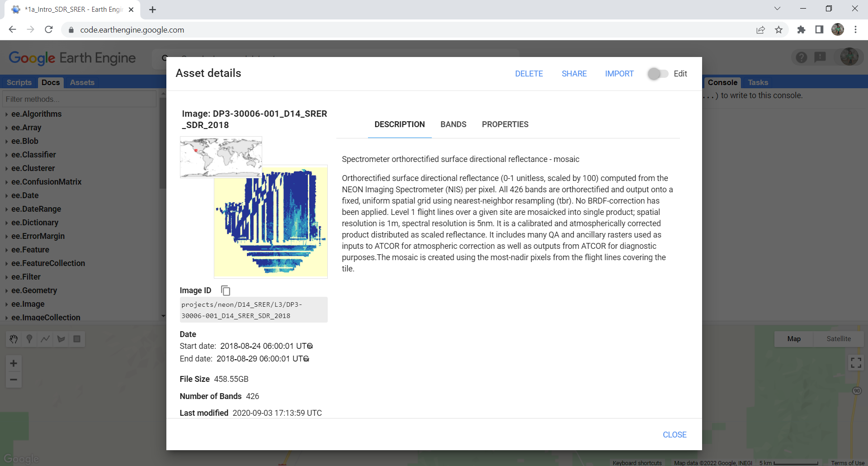Go back in browser history

click(x=12, y=29)
